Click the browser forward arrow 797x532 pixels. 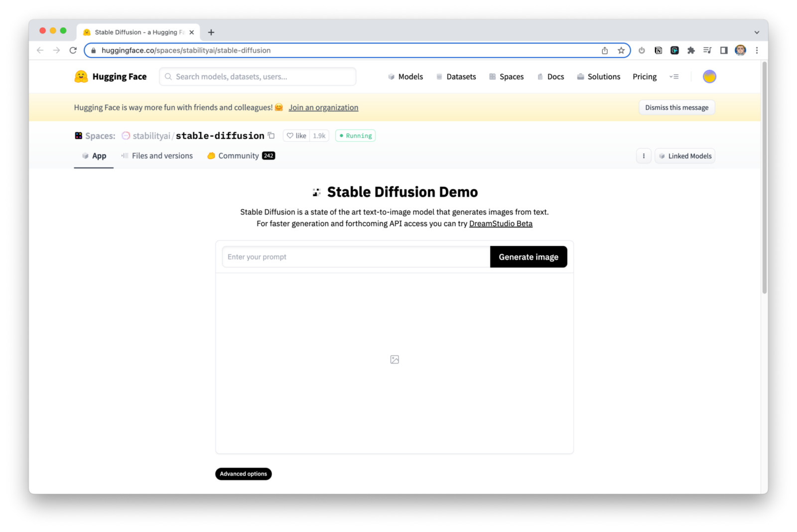pos(56,50)
